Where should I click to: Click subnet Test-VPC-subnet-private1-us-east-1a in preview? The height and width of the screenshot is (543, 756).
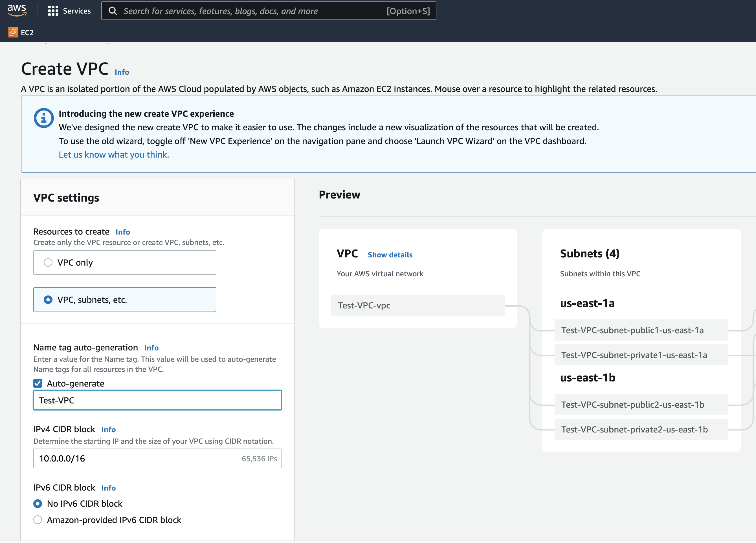coord(641,355)
